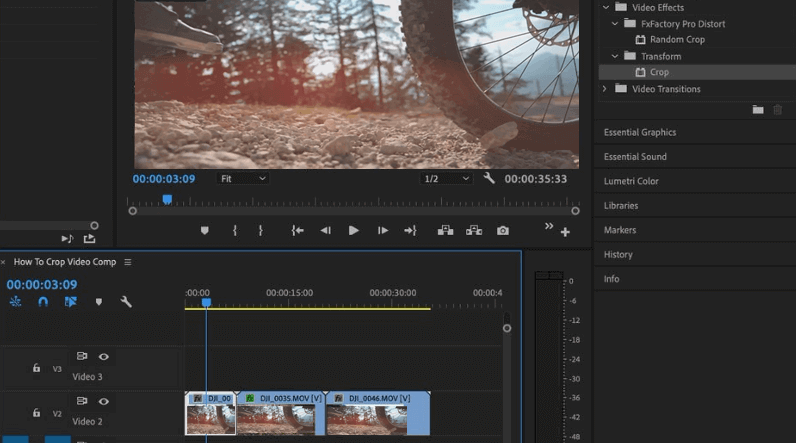The image size is (796, 443).
Task: Toggle Video 2 track output eye
Action: 103,402
